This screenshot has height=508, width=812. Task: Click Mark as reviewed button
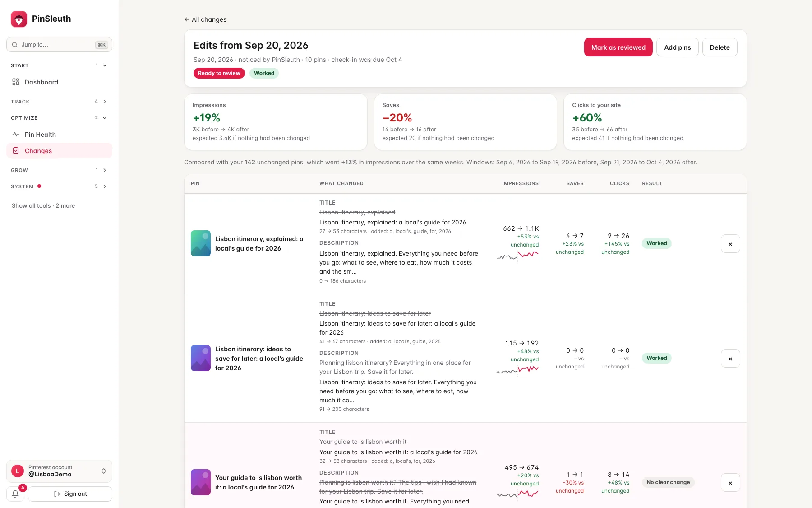click(618, 47)
